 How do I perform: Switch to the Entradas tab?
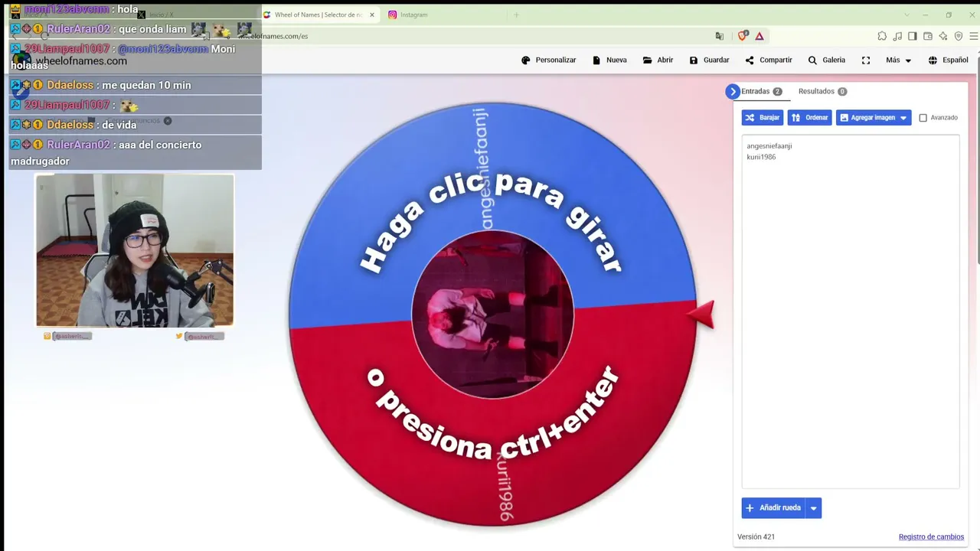tap(761, 92)
